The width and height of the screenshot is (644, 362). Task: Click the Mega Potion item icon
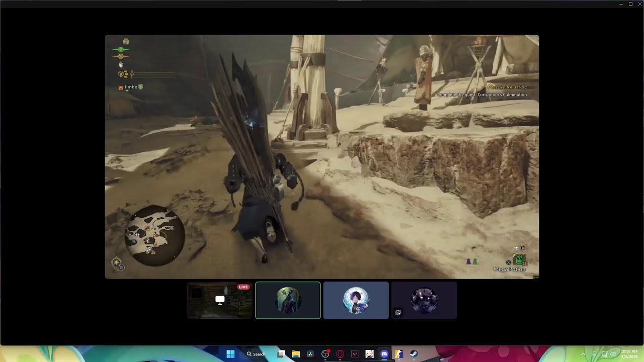tap(519, 260)
